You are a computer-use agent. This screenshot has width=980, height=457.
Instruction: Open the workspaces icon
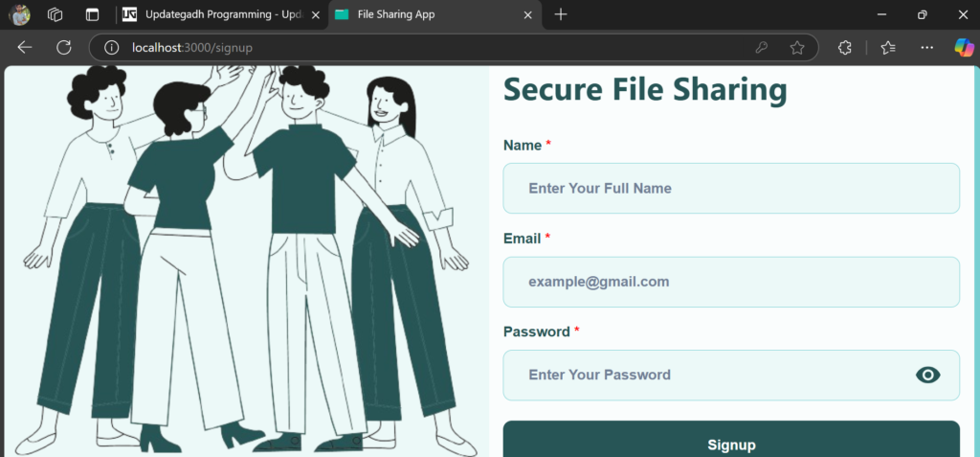[x=56, y=14]
